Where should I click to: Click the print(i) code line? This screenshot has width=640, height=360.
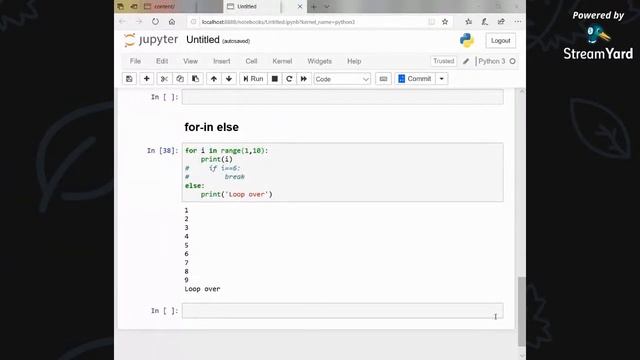tap(216, 159)
